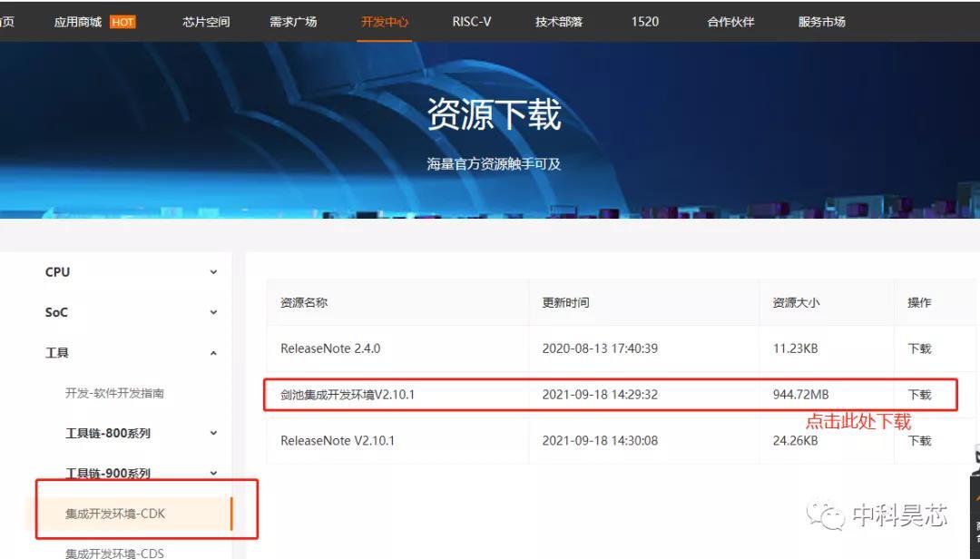Go to 需求广场 in top navigation
This screenshot has height=559, width=980.
click(293, 22)
